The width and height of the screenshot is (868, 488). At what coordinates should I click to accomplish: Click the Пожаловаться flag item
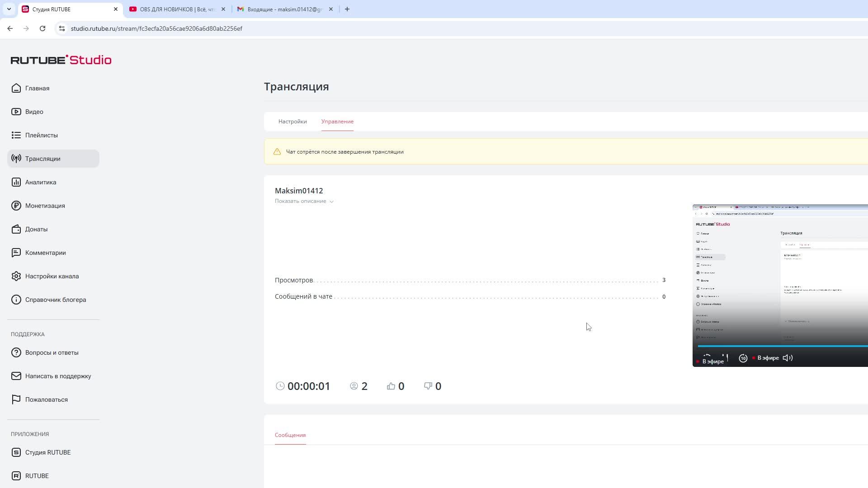[53, 399]
